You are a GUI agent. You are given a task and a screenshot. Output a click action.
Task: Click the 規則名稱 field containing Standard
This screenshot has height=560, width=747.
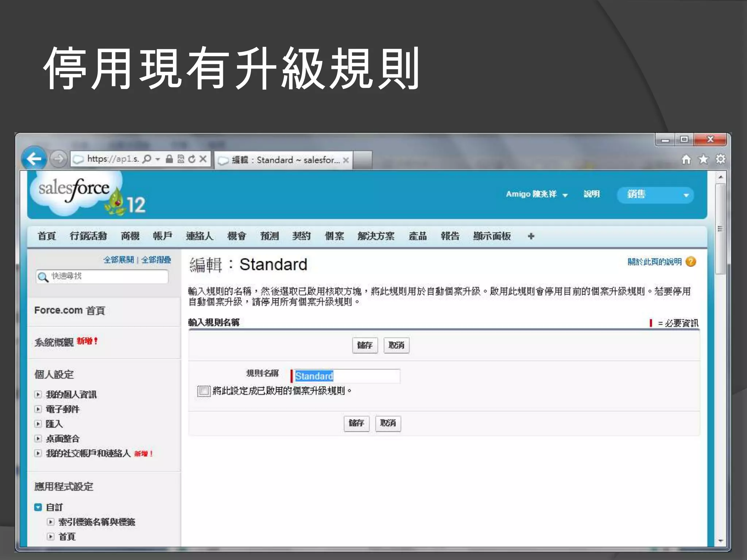347,376
